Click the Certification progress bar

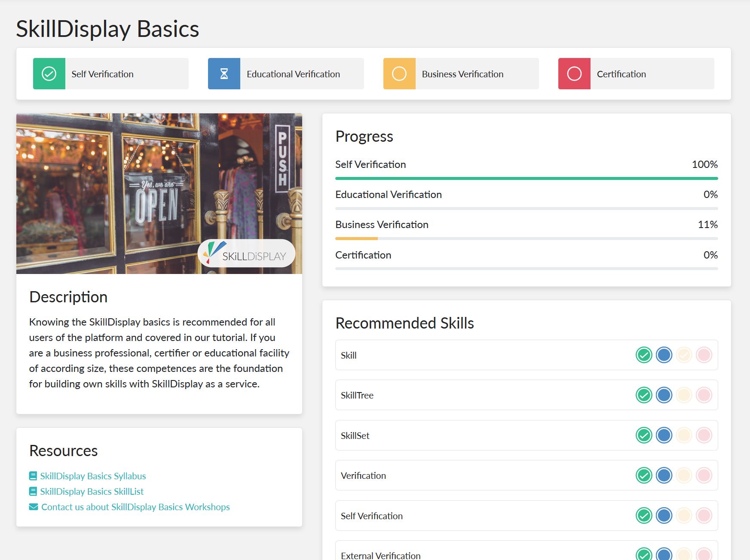point(527,268)
